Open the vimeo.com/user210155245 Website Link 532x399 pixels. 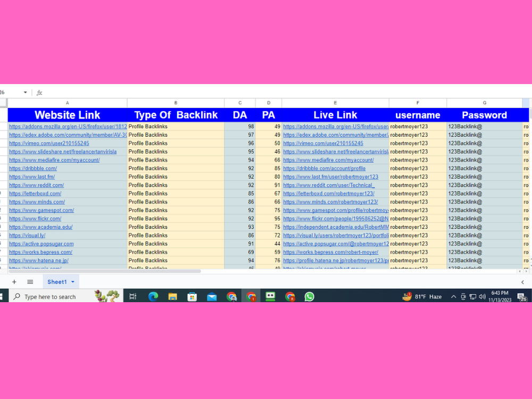click(49, 143)
